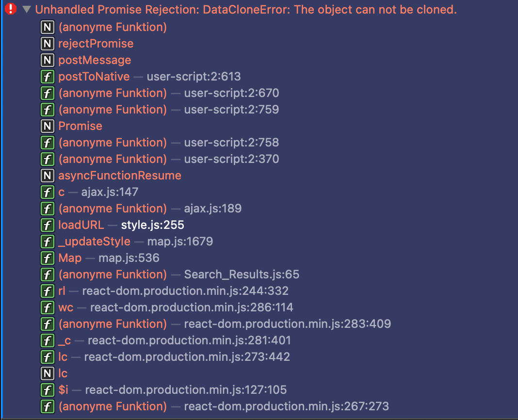Open react-dom.production.min.js:244:332 link

(185, 291)
